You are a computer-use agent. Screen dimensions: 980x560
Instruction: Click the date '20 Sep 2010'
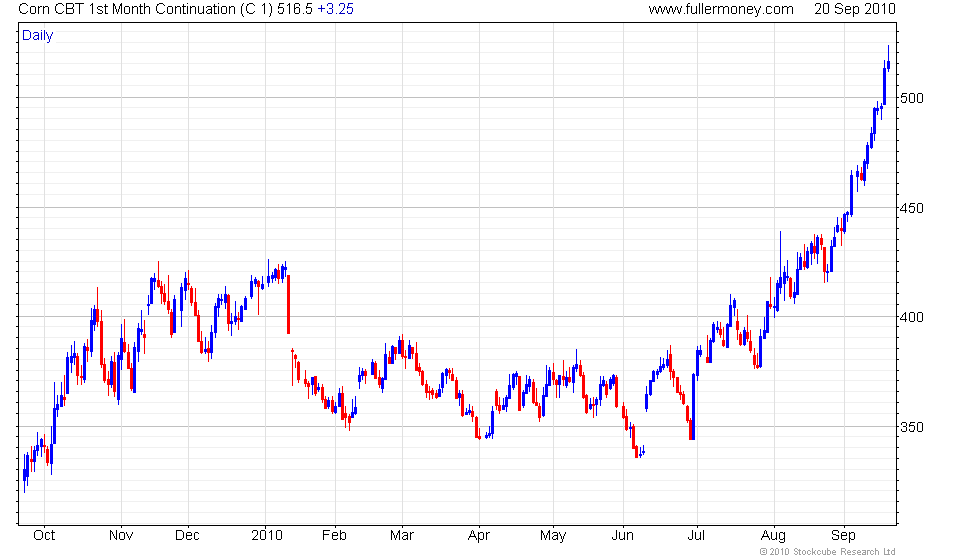click(x=854, y=9)
